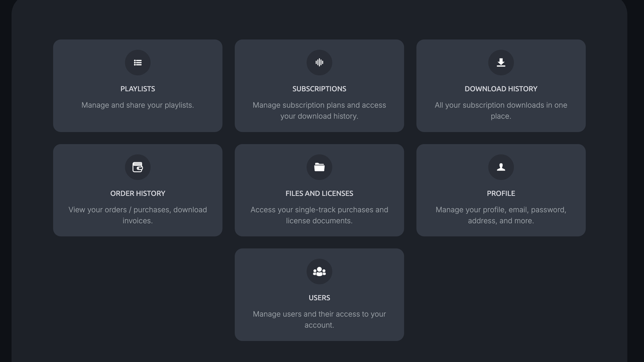
Task: Click the Download History arrow icon
Action: coord(501,63)
